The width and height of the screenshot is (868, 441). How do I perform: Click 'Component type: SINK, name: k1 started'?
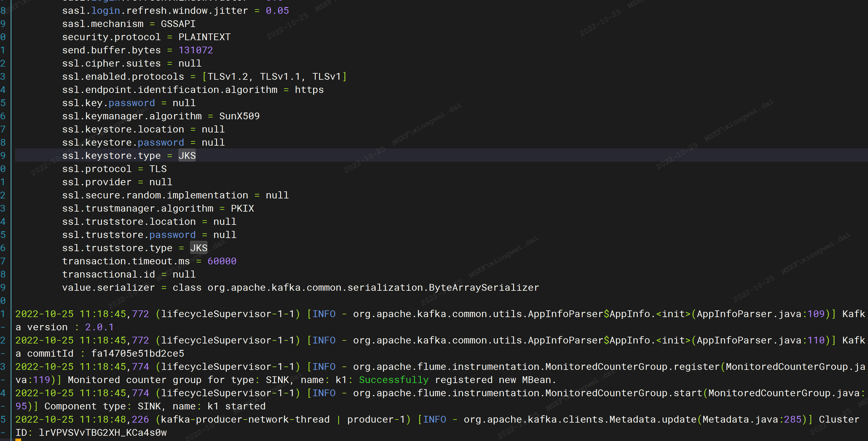coord(155,406)
